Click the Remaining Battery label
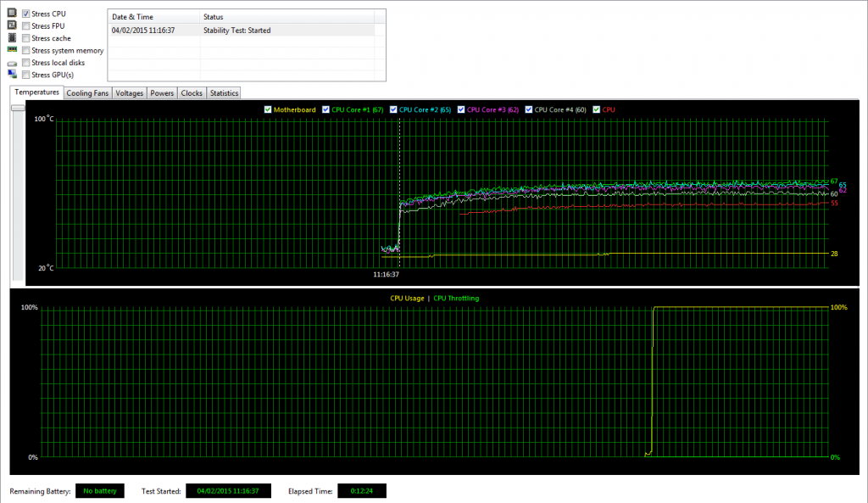 pos(40,491)
